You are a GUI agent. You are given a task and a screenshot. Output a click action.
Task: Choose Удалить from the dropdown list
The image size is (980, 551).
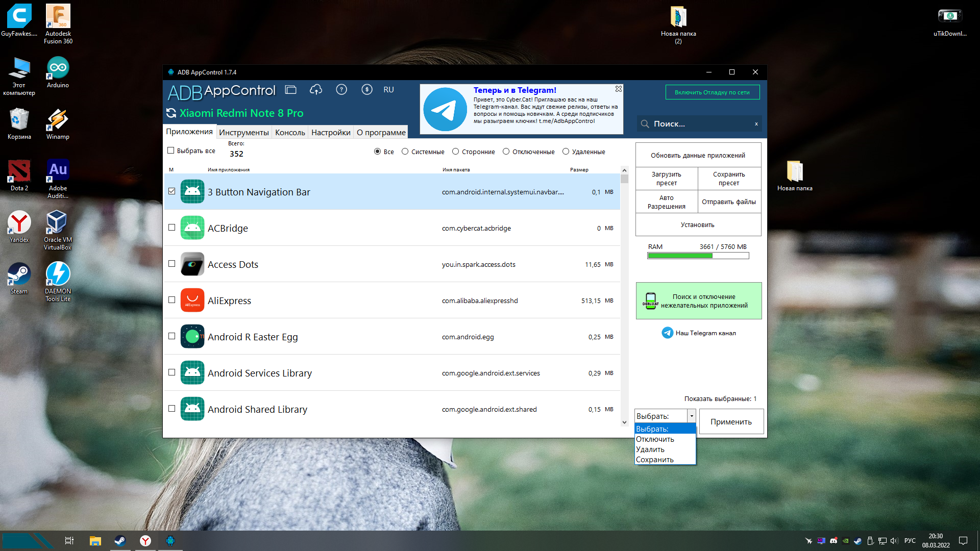(665, 449)
